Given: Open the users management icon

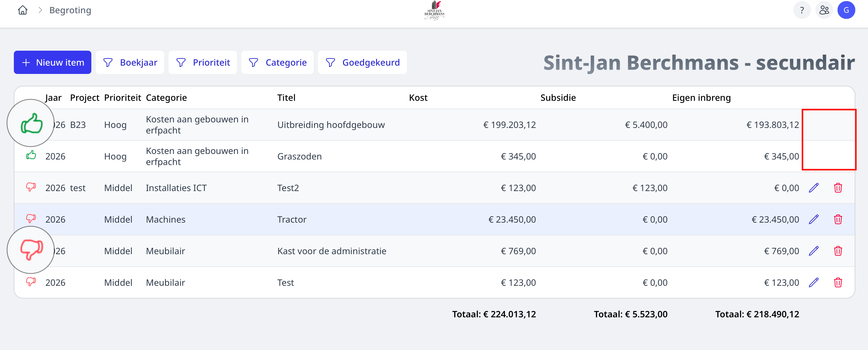Looking at the screenshot, I should [x=824, y=10].
